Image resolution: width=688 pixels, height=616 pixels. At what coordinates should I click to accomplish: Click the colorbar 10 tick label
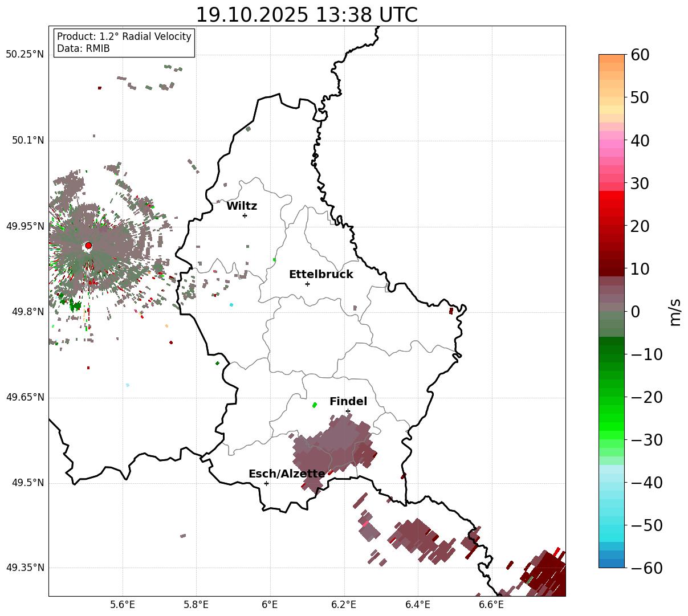pyautogui.click(x=640, y=269)
